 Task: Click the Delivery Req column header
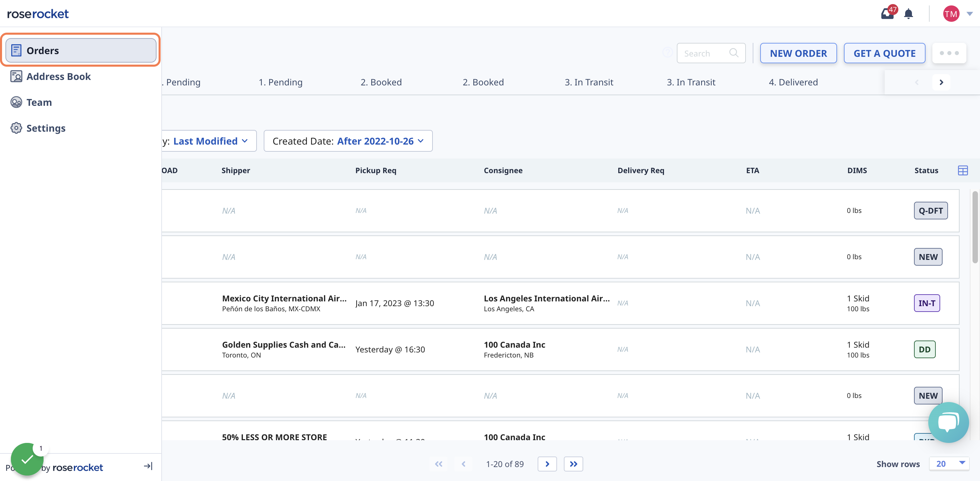point(641,170)
